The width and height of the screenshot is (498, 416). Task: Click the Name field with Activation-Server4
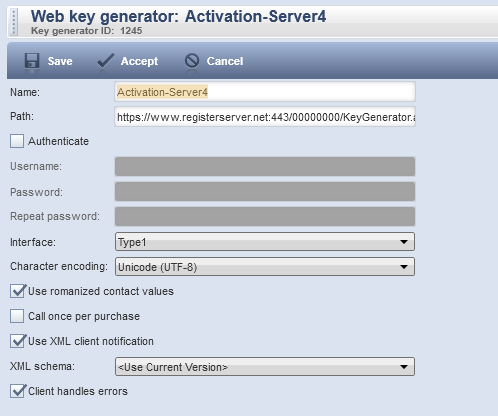(x=265, y=92)
